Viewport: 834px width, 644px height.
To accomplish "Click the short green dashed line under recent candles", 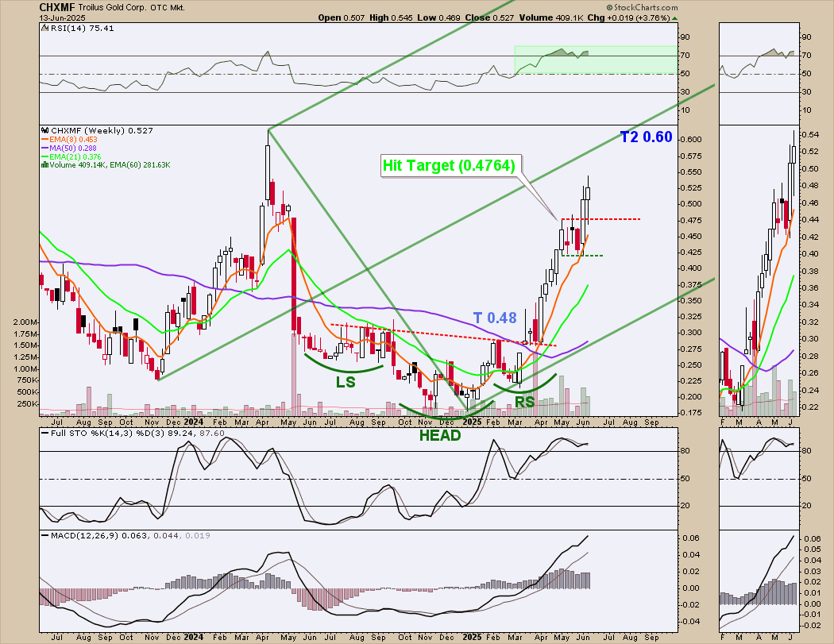I will tap(582, 256).
